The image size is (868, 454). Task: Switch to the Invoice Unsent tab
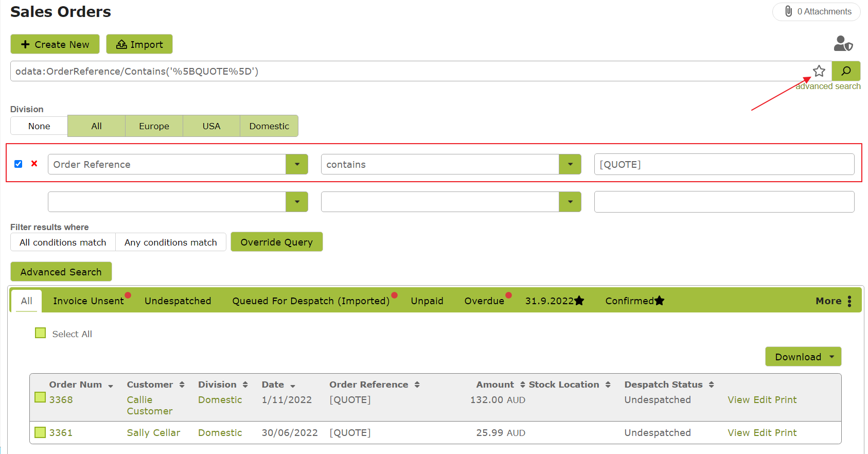[88, 301]
